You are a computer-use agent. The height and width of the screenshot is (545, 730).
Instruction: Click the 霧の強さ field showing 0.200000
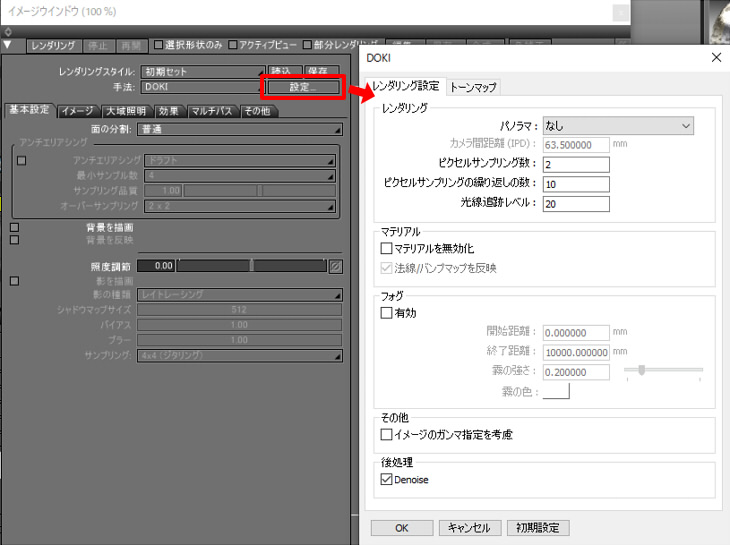coord(576,372)
